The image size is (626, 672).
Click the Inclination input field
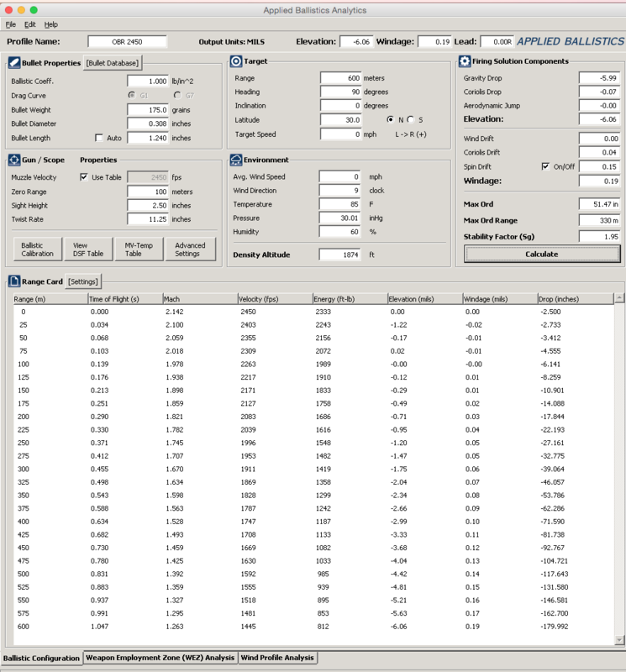click(x=340, y=106)
